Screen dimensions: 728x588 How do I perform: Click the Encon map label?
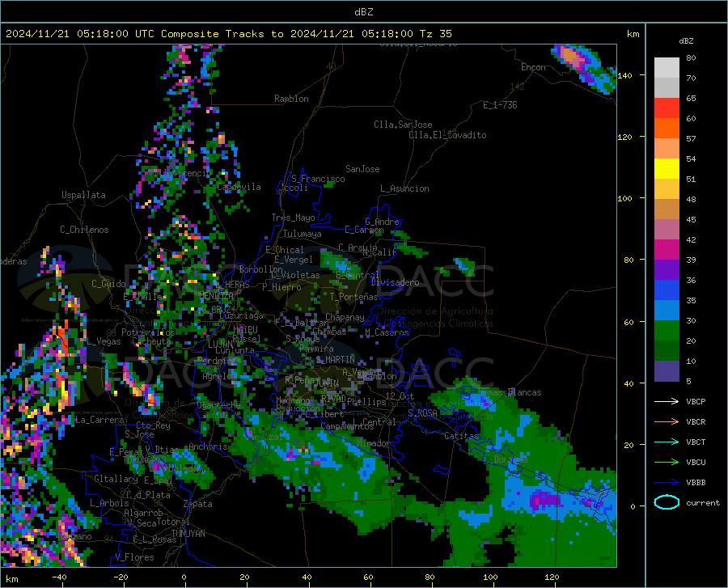coord(533,67)
